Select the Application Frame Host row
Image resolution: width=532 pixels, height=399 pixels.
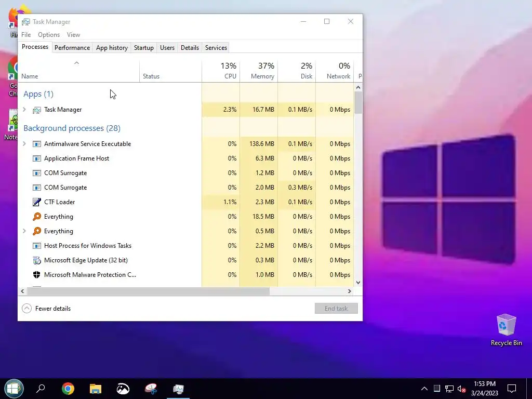click(186, 158)
